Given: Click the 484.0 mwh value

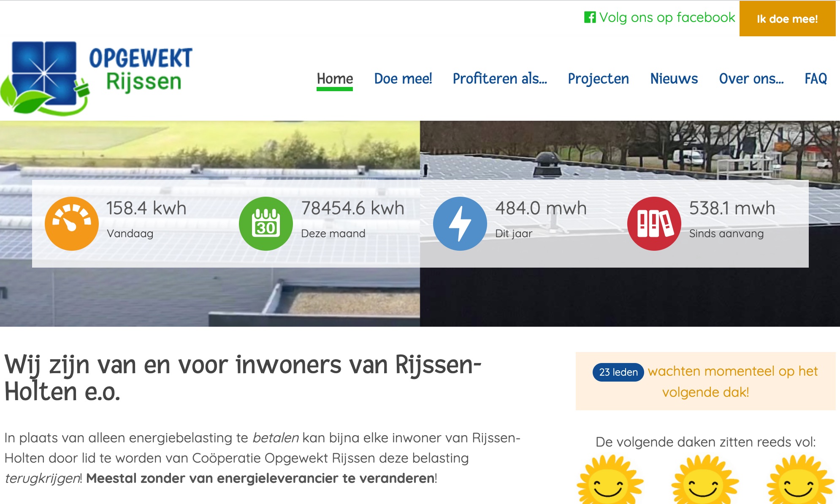Looking at the screenshot, I should coord(541,208).
